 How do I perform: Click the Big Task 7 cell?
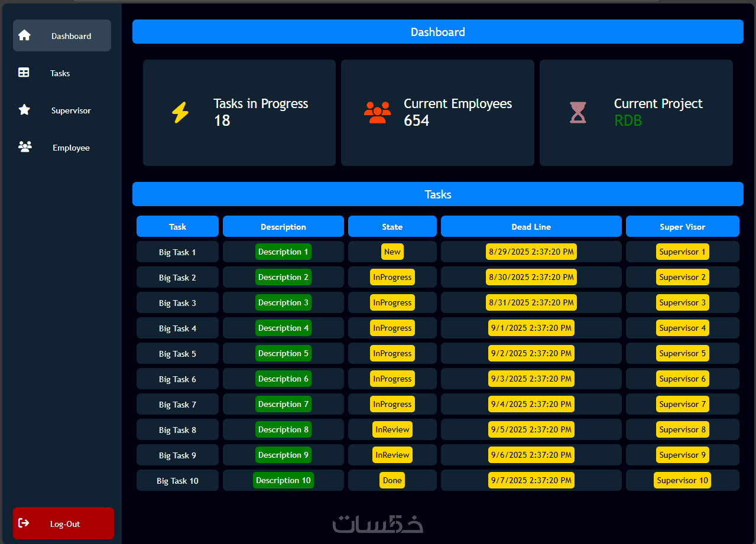[177, 404]
